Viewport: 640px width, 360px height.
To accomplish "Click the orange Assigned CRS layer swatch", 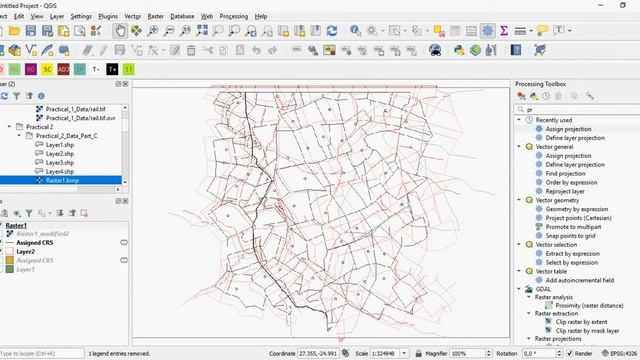I will pyautogui.click(x=9, y=260).
